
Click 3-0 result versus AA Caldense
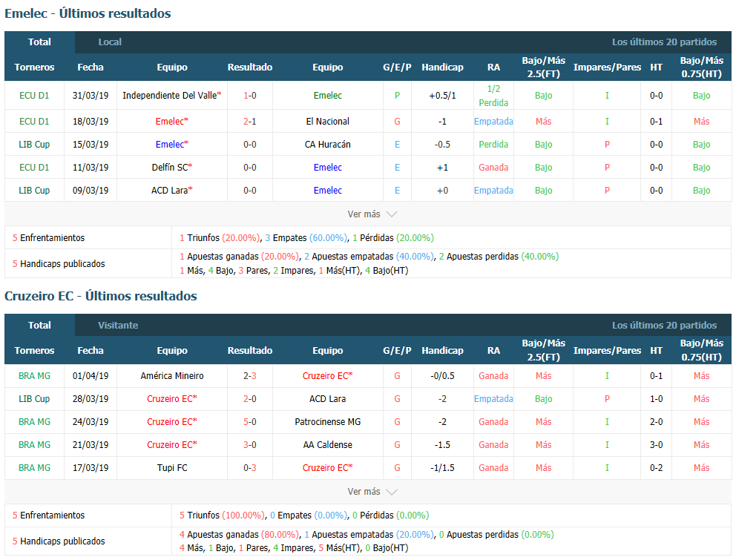(250, 444)
